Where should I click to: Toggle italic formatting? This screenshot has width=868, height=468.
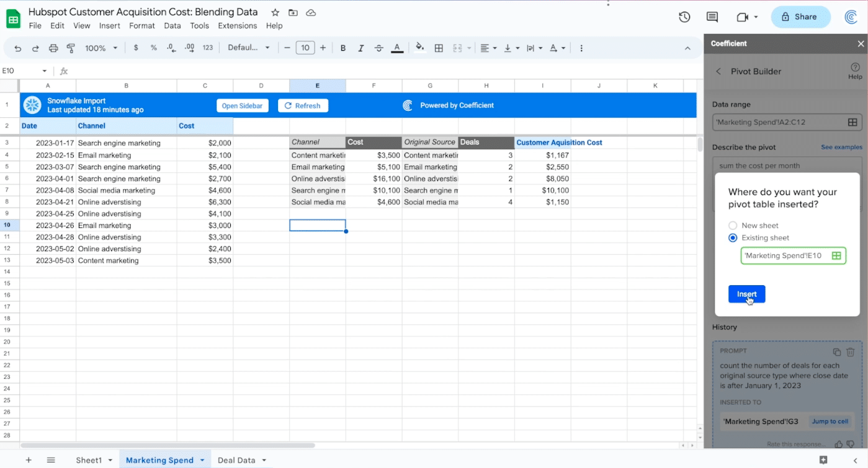click(x=361, y=48)
